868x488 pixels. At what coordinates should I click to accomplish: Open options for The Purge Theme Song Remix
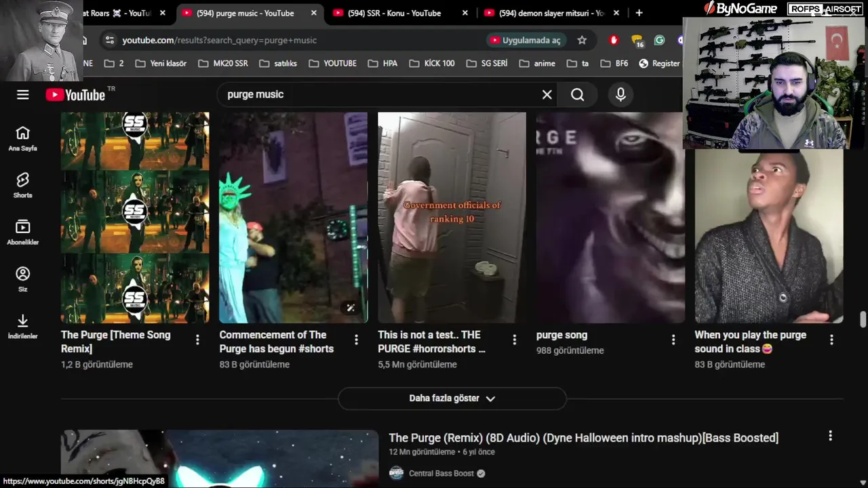pyautogui.click(x=197, y=340)
